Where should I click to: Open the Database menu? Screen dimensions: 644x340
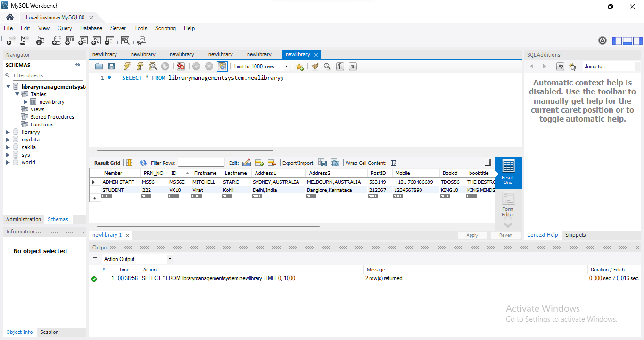tap(91, 28)
